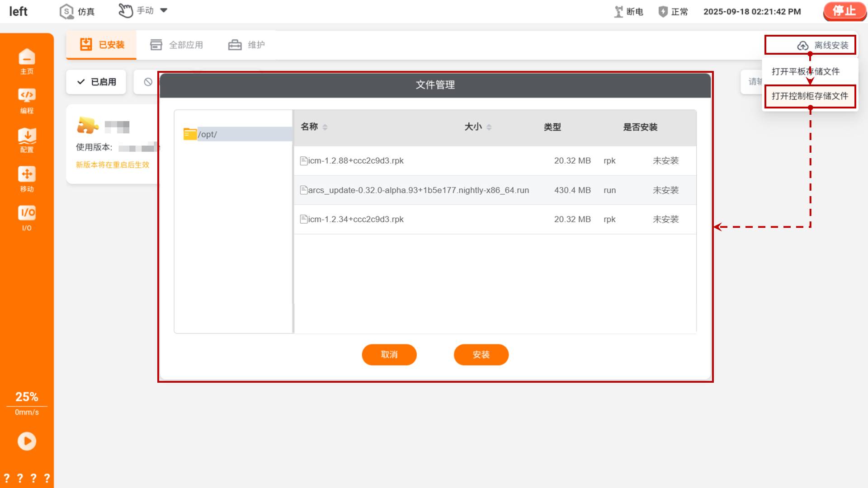This screenshot has height=488, width=868.
Task: Click the 安装 install button
Action: 481,355
